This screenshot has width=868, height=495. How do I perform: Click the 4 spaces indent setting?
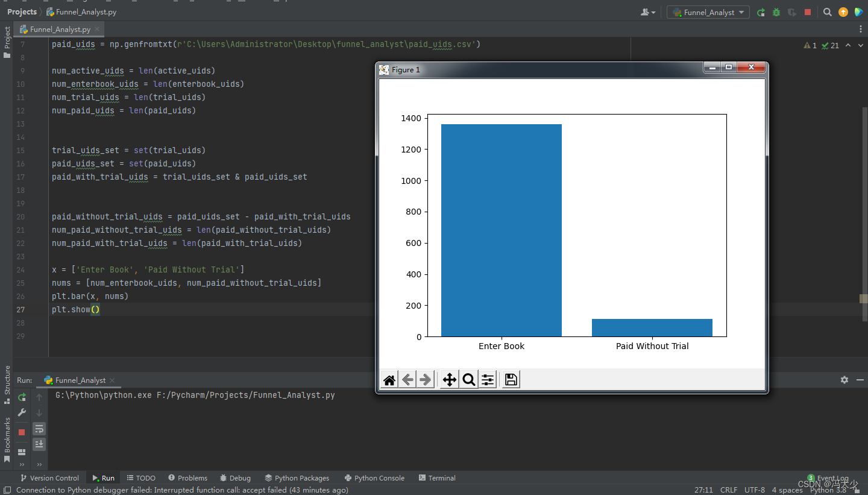tap(787, 490)
